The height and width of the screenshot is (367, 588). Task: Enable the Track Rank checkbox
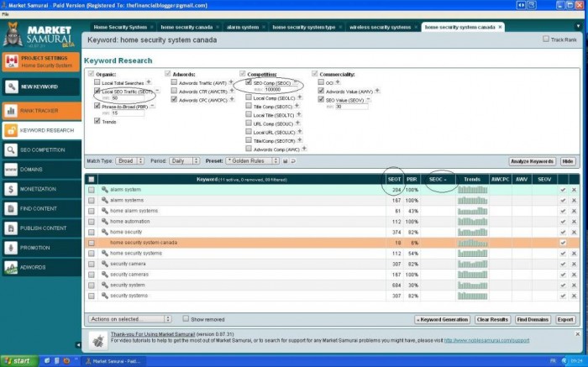pos(546,39)
